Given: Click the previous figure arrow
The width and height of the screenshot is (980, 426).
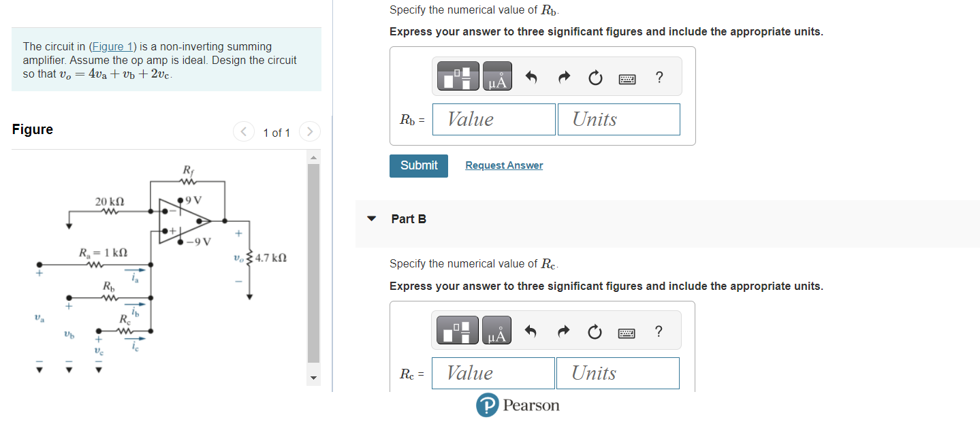Looking at the screenshot, I should coord(243,131).
